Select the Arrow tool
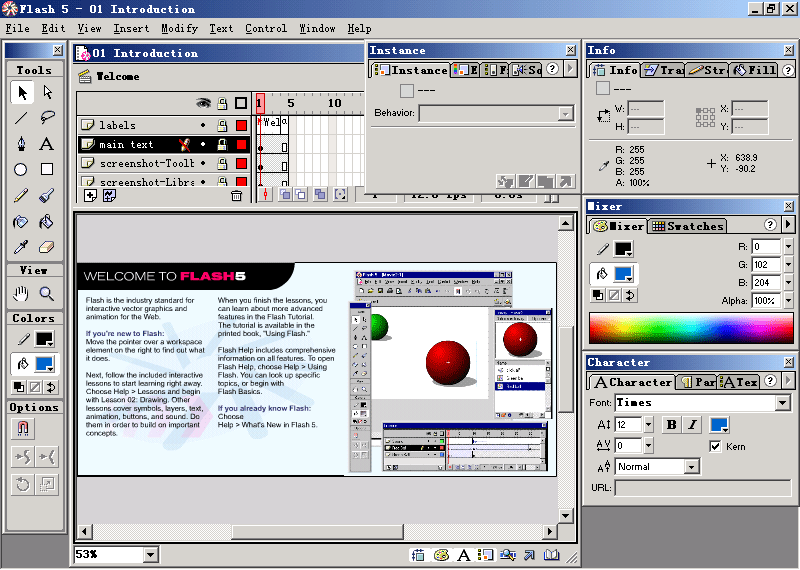This screenshot has width=800, height=570. tap(21, 92)
